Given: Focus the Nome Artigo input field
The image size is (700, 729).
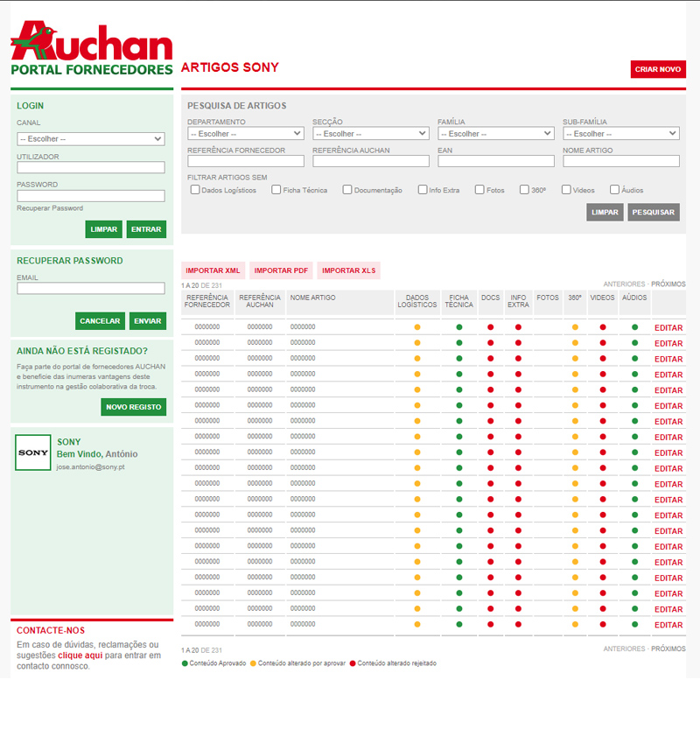Looking at the screenshot, I should click(x=621, y=161).
